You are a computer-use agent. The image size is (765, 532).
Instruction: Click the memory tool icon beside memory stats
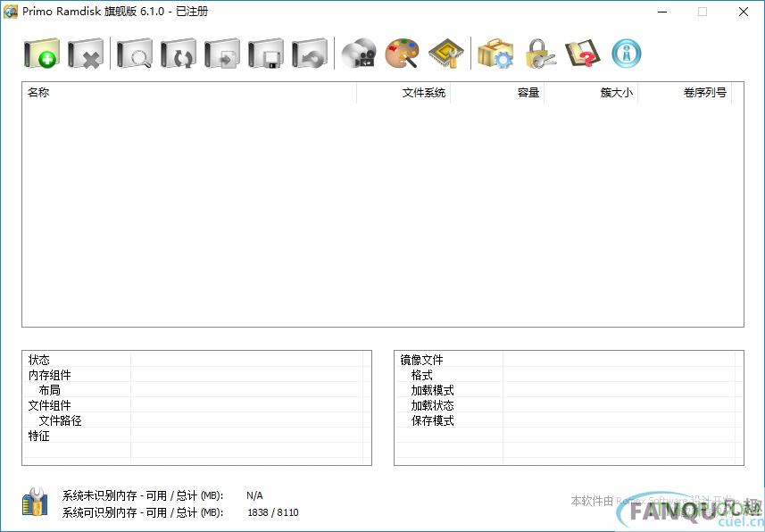click(x=35, y=502)
